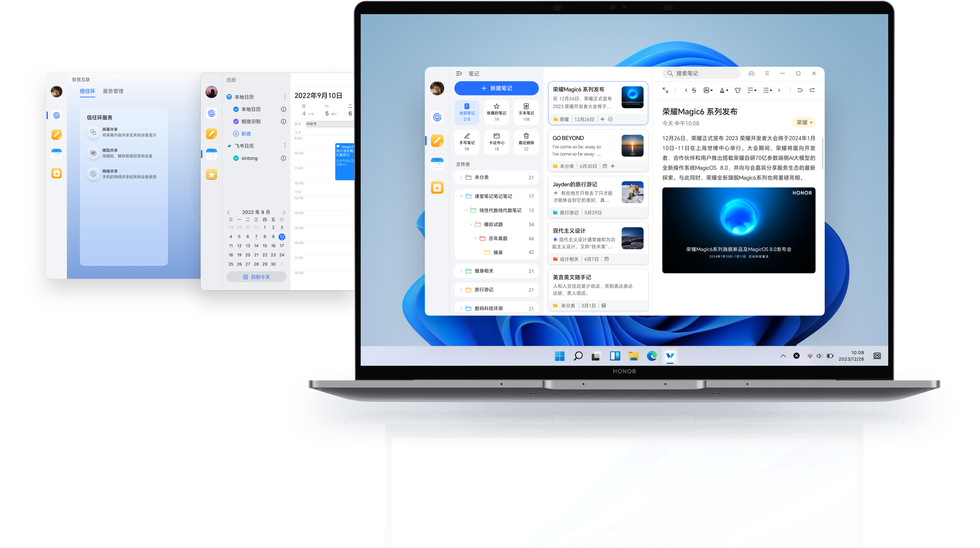Click the 网络共享 network sharing icon
The height and width of the screenshot is (548, 980).
[x=93, y=174]
